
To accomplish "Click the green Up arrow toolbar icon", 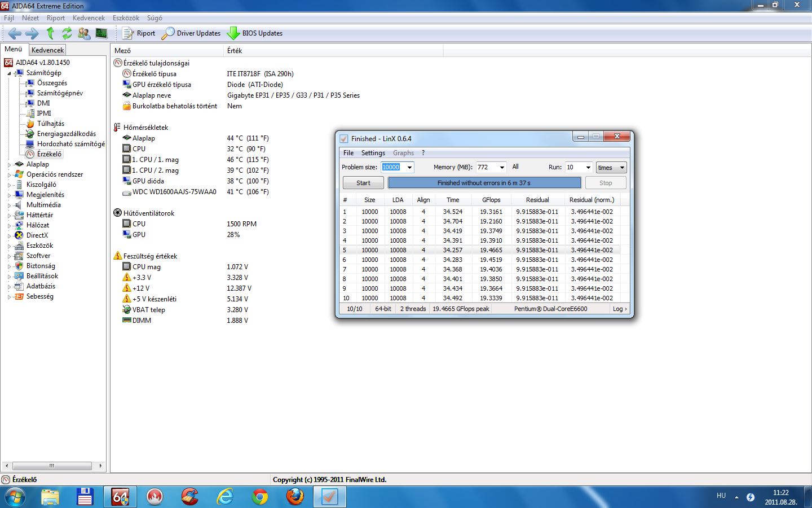I will pyautogui.click(x=50, y=33).
